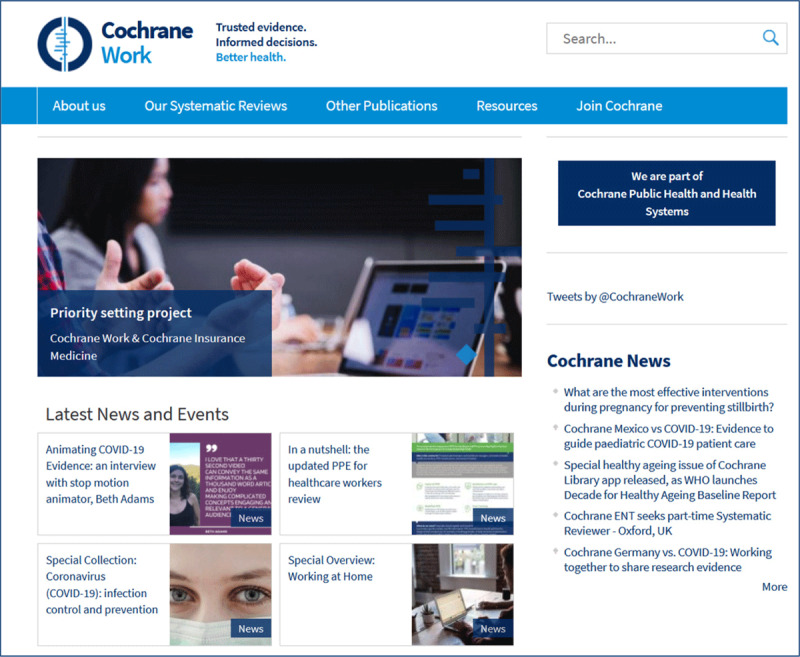Open Special Collection Coronavirus infection control article
800x657 pixels.
[102, 585]
